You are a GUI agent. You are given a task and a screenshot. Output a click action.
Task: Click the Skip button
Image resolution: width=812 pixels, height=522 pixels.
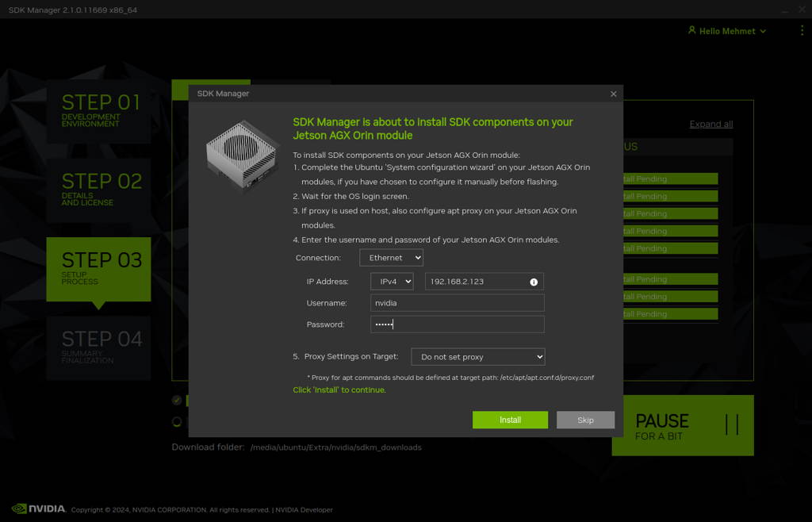pyautogui.click(x=585, y=420)
